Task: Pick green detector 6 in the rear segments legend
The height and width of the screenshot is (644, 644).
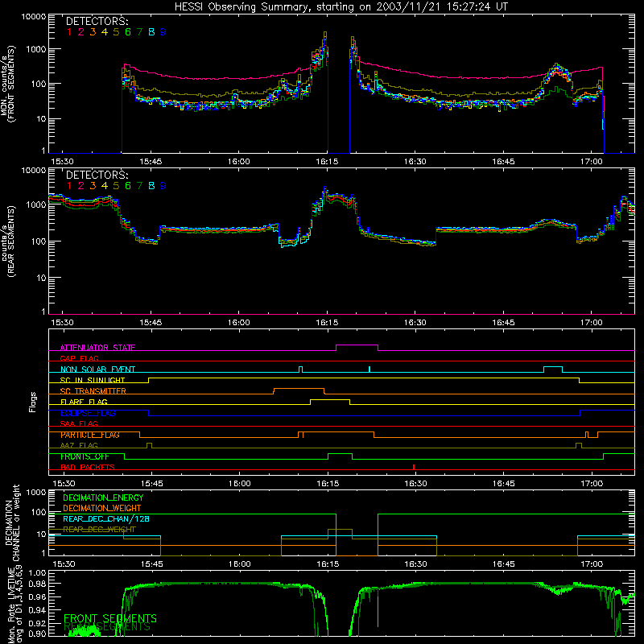Action: pyautogui.click(x=128, y=186)
